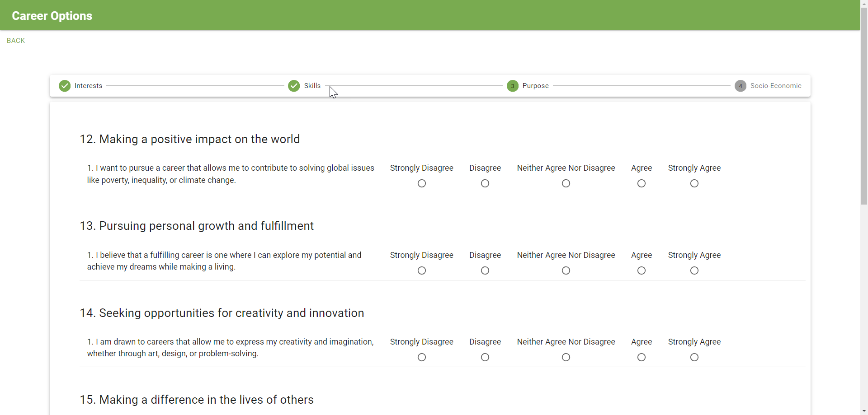Click the Socio-Economic step number 4 icon
868x415 pixels.
(x=740, y=86)
